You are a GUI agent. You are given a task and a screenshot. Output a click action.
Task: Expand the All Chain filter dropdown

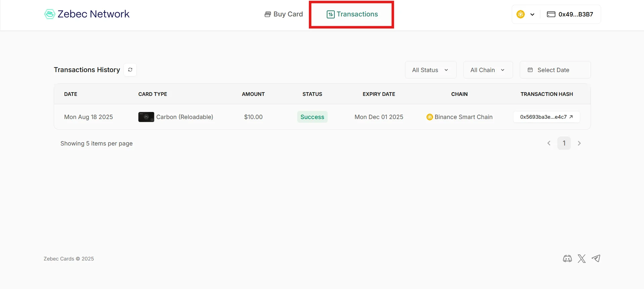pyautogui.click(x=488, y=70)
